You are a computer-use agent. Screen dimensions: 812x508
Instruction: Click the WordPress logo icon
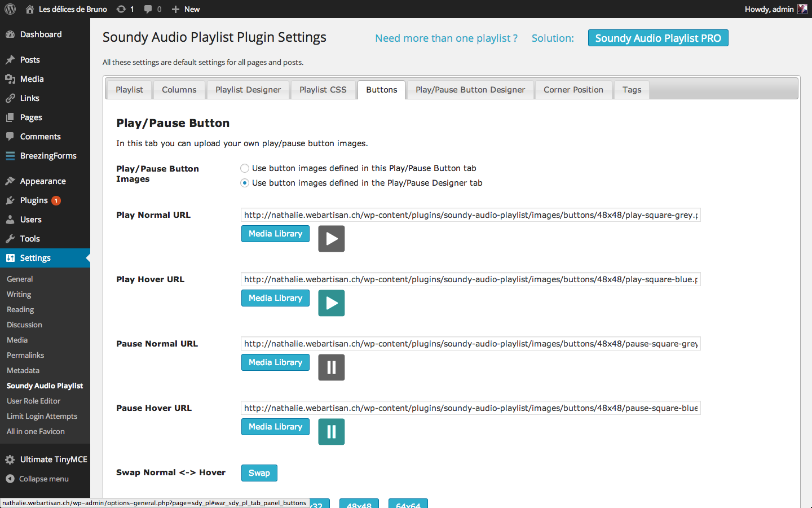click(x=10, y=9)
